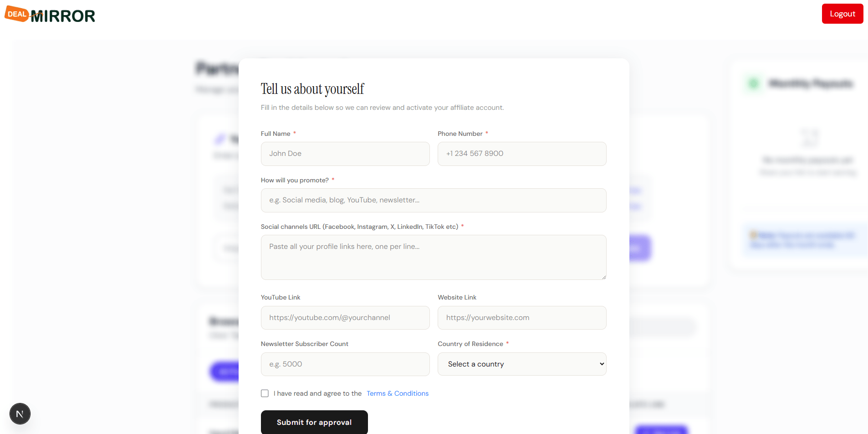
Task: Click the 'Tell us about yourself' heading
Action: (312, 89)
